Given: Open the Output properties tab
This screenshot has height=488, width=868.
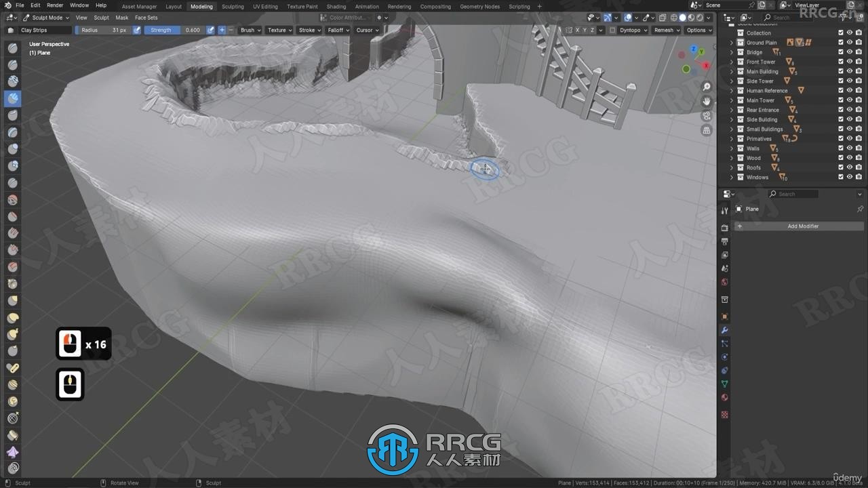Looking at the screenshot, I should tap(724, 241).
